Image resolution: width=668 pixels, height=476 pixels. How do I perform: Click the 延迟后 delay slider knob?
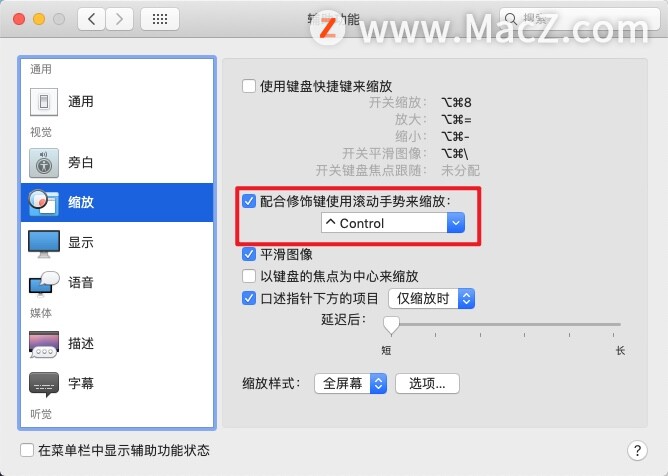pos(391,325)
